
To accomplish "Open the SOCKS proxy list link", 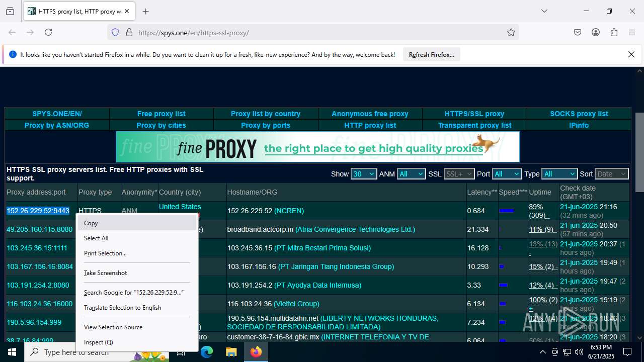I will coord(579,114).
